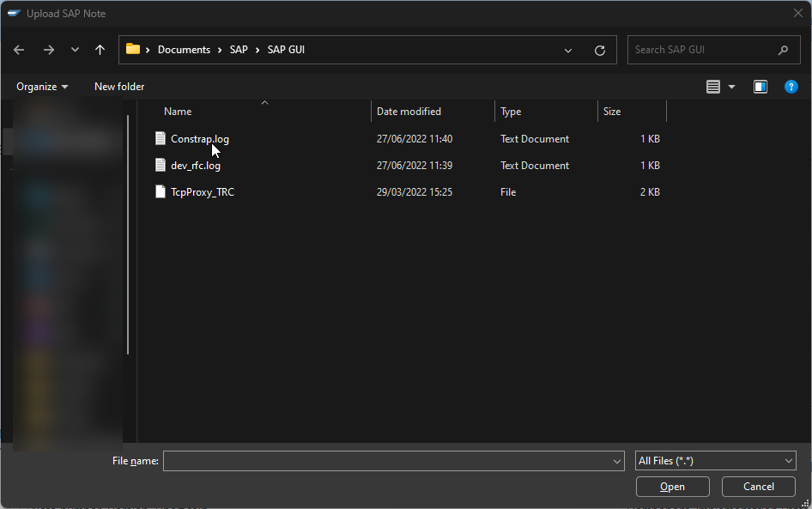Select the Constrap.log file
812x509 pixels.
tap(200, 139)
